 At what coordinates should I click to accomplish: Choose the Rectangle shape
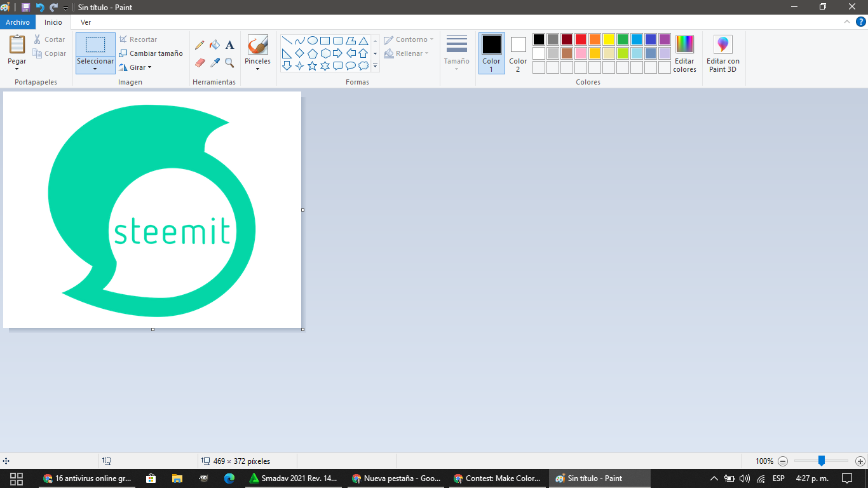tap(325, 41)
